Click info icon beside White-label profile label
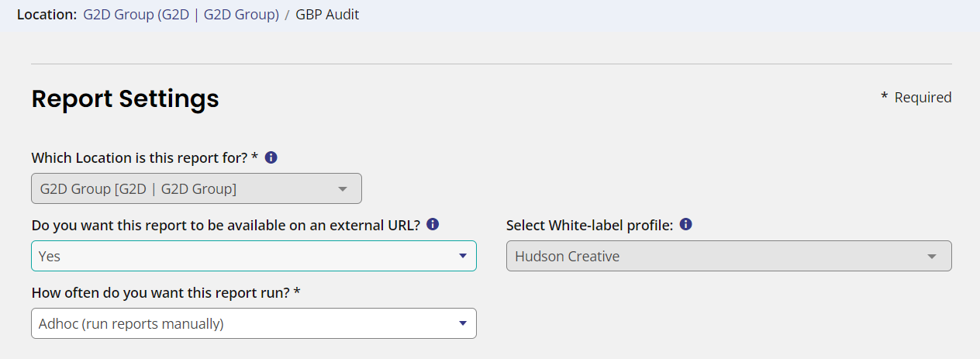 [685, 225]
